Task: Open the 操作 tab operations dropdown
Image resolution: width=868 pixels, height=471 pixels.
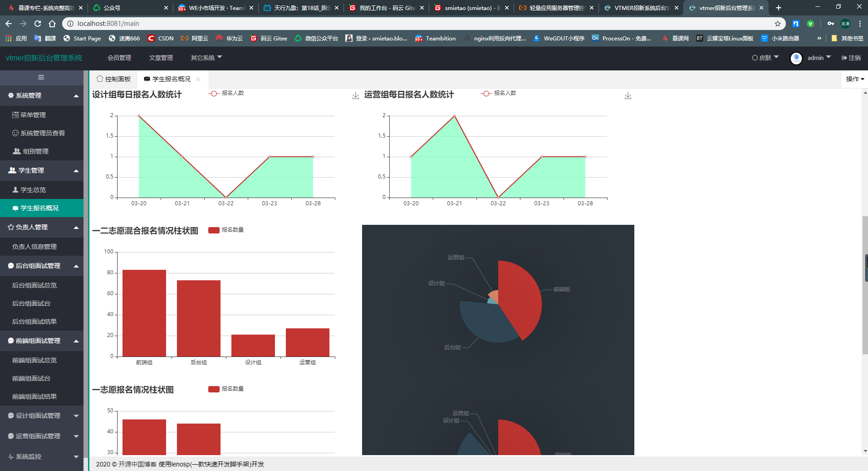Action: click(x=855, y=79)
